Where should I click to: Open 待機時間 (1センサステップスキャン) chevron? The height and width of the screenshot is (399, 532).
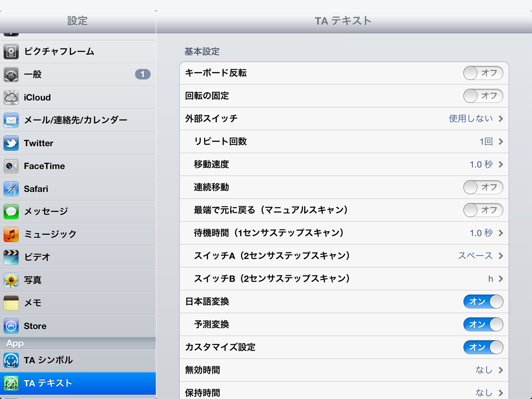(501, 233)
